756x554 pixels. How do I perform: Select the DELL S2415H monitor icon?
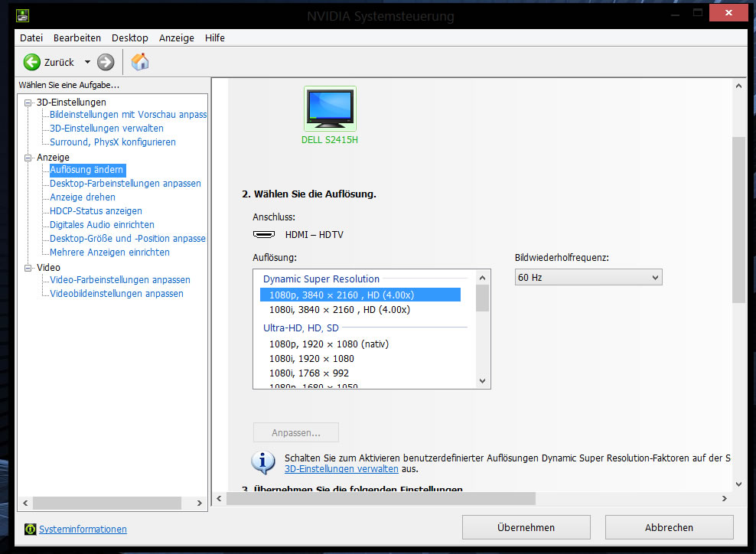pos(331,108)
